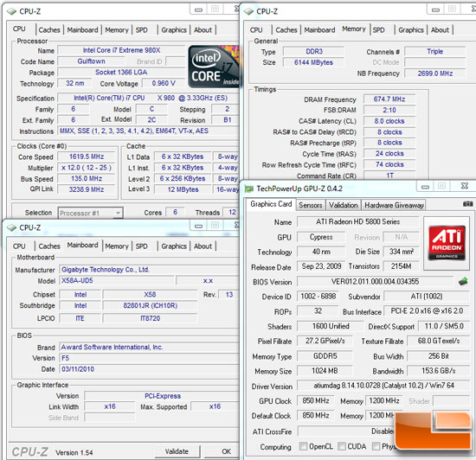The image size is (476, 460).
Task: Open About tab in the Mainboard CPU-Z window
Action: click(203, 246)
